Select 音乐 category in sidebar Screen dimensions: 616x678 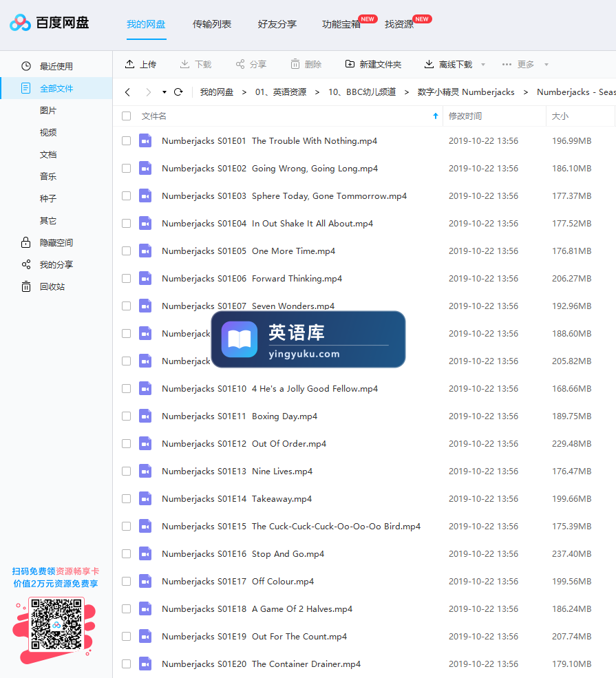(x=48, y=176)
